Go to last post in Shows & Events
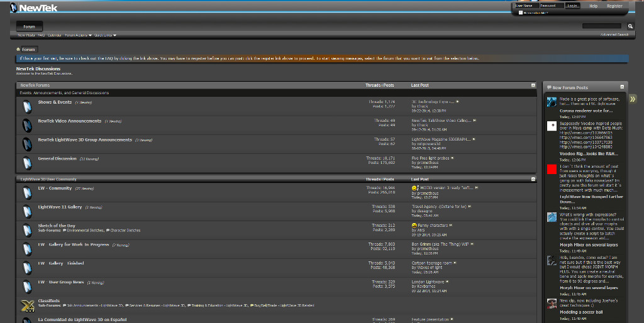The width and height of the screenshot is (644, 323). click(458, 102)
